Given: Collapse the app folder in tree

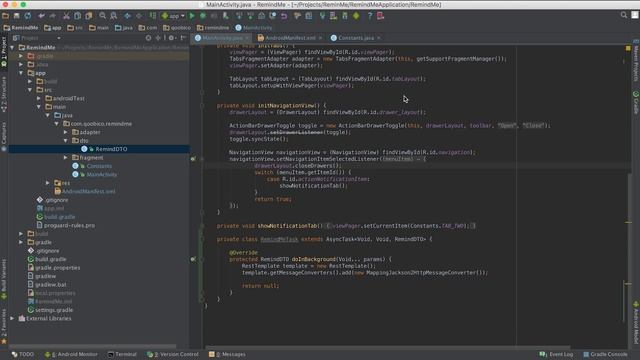Looking at the screenshot, I should pos(21,73).
